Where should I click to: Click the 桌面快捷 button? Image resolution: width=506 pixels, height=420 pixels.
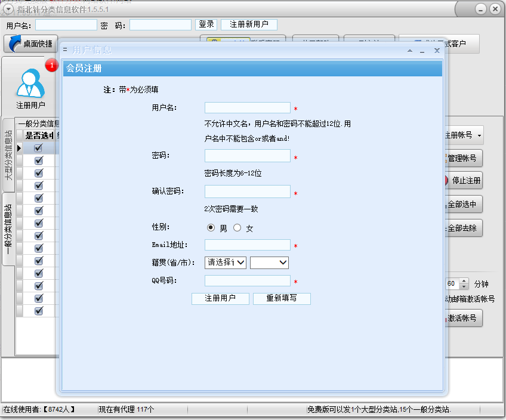(30, 44)
